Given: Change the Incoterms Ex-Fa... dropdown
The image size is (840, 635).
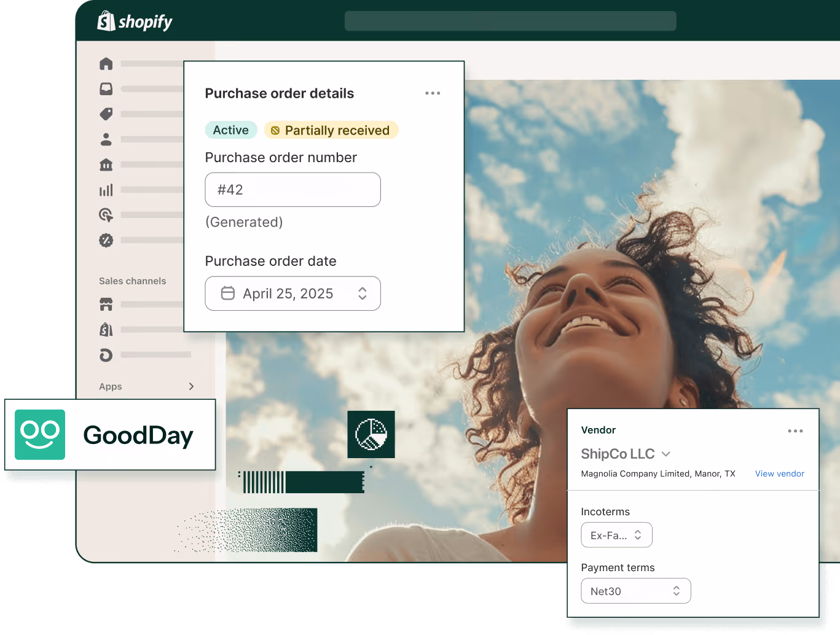Looking at the screenshot, I should (x=616, y=534).
